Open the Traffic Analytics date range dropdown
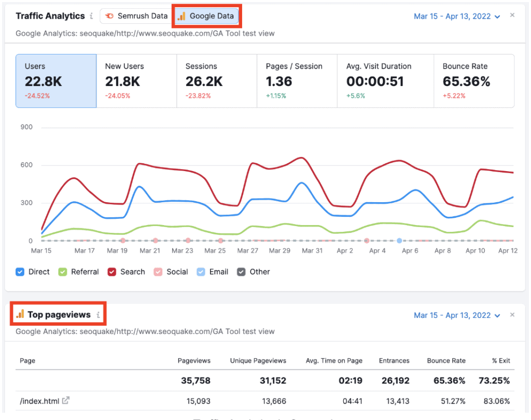Image resolution: width=531 pixels, height=420 pixels. tap(497, 16)
